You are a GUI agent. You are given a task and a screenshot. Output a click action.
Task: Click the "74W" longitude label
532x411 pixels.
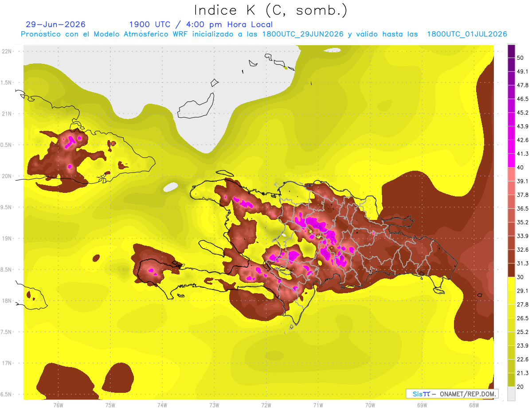[162, 405]
